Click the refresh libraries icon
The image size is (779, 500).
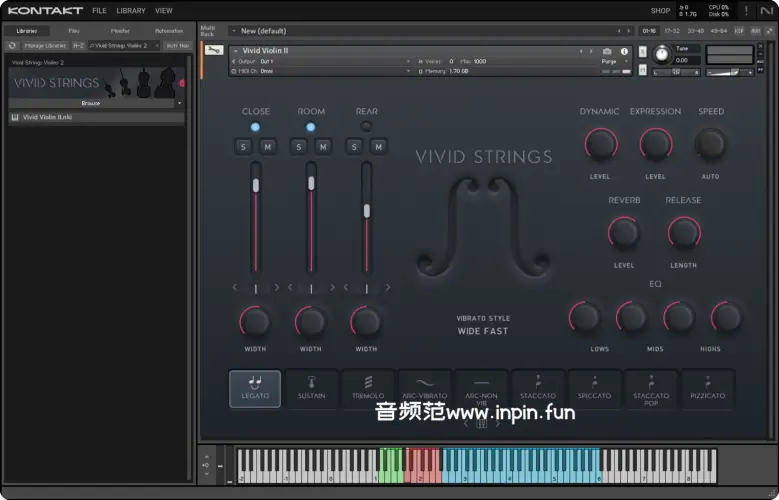[x=12, y=45]
